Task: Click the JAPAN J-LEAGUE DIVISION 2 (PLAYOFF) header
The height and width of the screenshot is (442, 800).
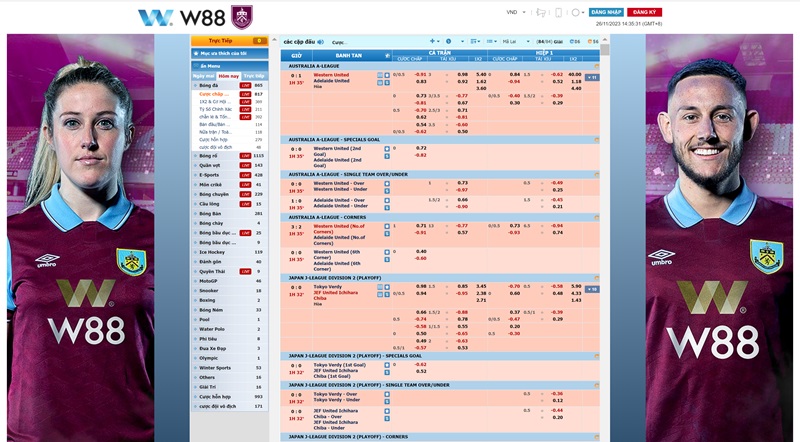Action: point(440,278)
